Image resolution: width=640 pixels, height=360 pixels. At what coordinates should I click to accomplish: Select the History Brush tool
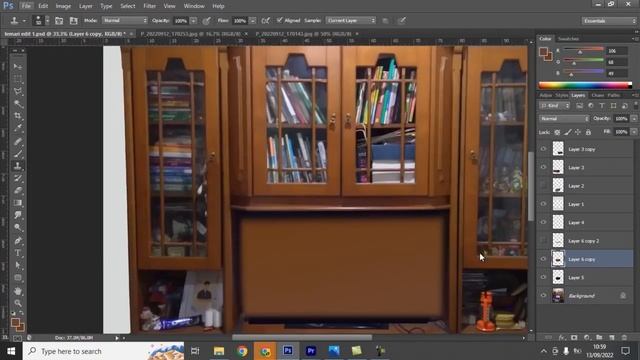pyautogui.click(x=18, y=178)
